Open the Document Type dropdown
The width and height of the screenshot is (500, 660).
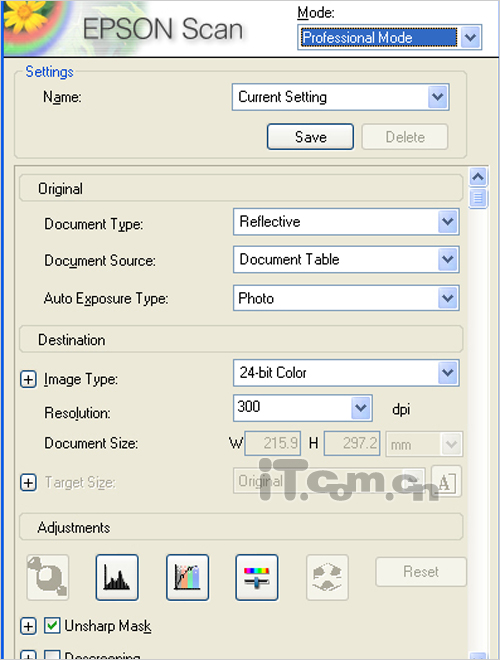coord(447,221)
